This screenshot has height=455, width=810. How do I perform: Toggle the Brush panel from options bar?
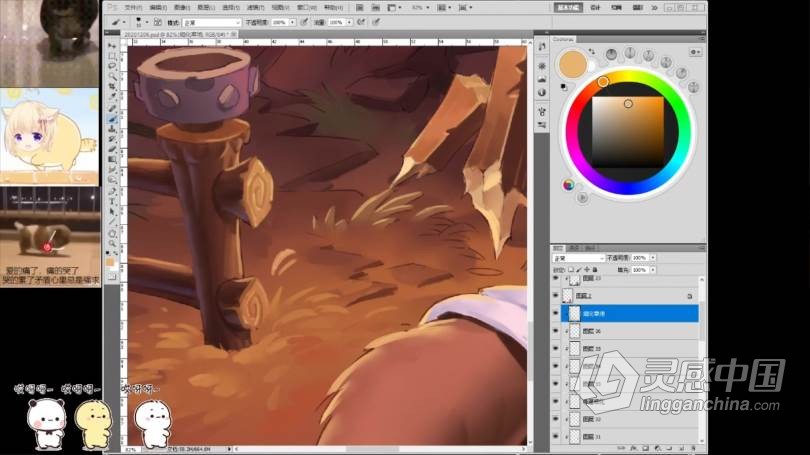point(158,22)
